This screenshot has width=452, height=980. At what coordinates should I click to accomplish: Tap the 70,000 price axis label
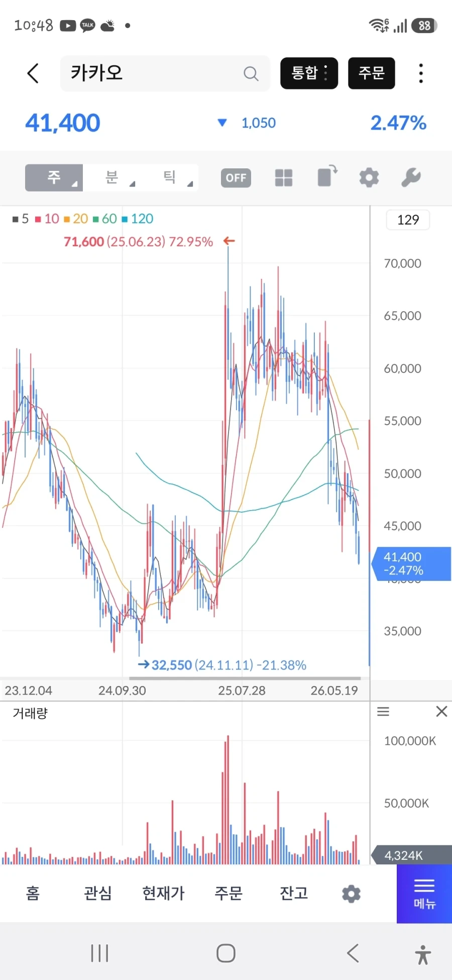pyautogui.click(x=403, y=263)
